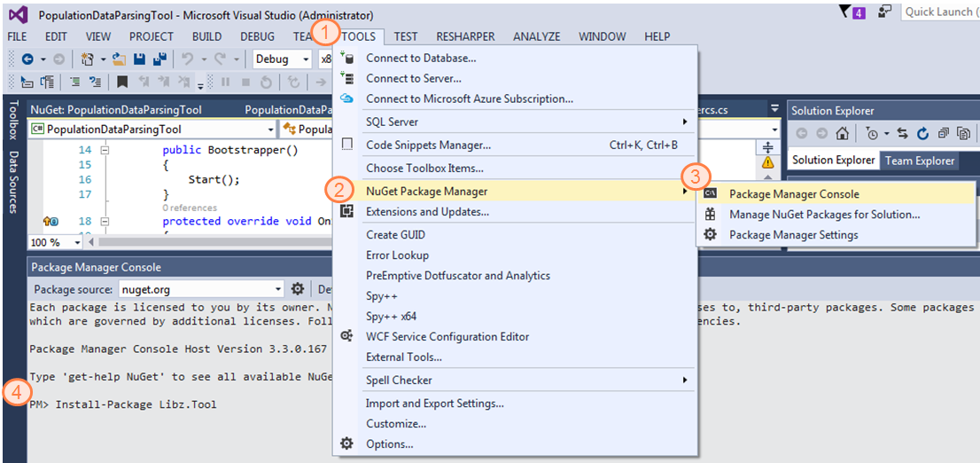Click the feedback person icon
Screen dimensions: 980x463
pyautogui.click(x=883, y=12)
